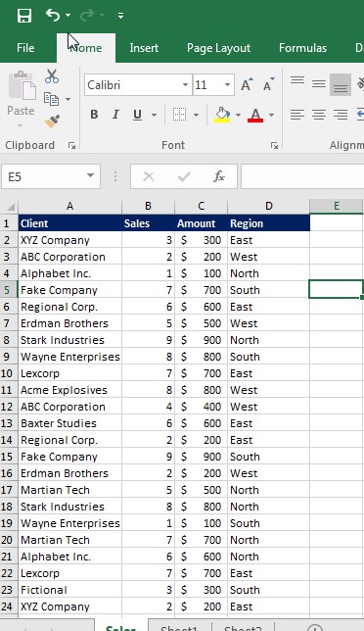Toggle Bold formatting

click(x=94, y=115)
